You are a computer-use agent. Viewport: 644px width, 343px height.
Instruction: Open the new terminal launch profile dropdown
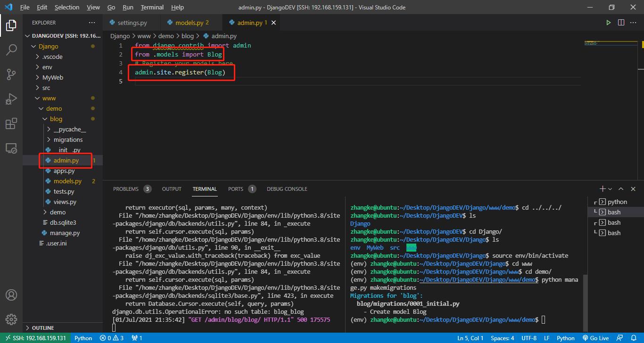(x=610, y=188)
